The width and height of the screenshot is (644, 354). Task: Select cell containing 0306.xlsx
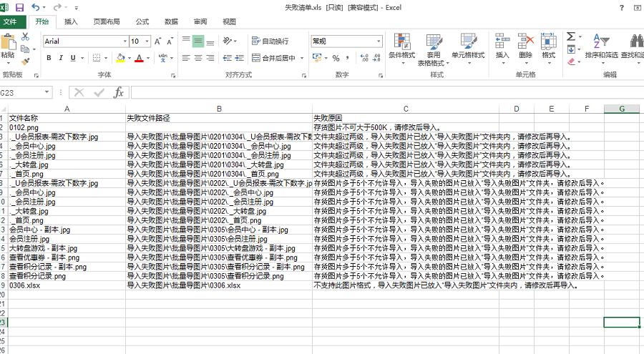pyautogui.click(x=67, y=285)
